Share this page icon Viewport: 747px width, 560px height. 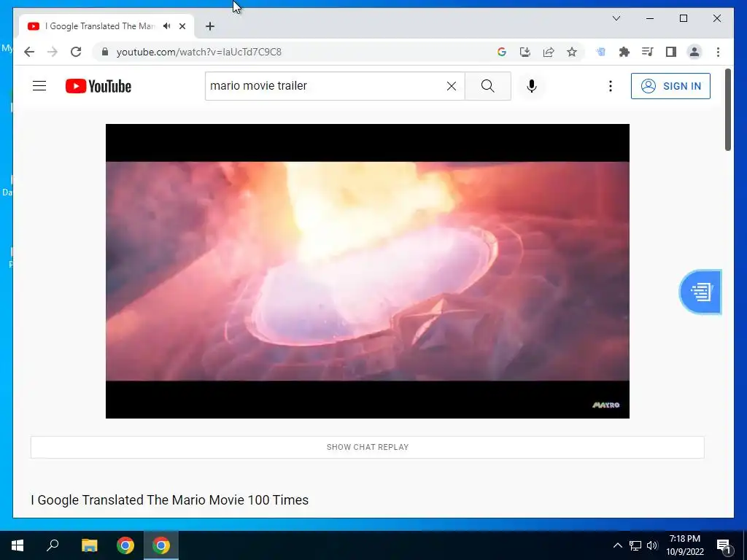coord(549,52)
